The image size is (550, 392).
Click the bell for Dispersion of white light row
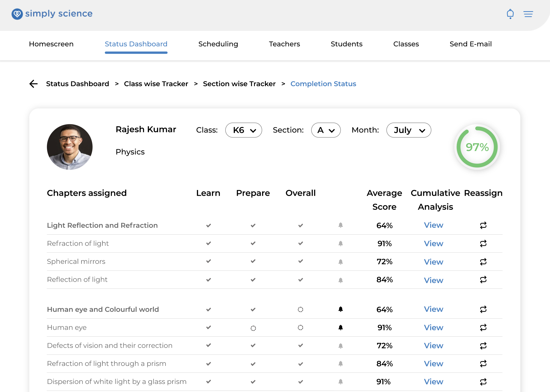[x=340, y=382]
